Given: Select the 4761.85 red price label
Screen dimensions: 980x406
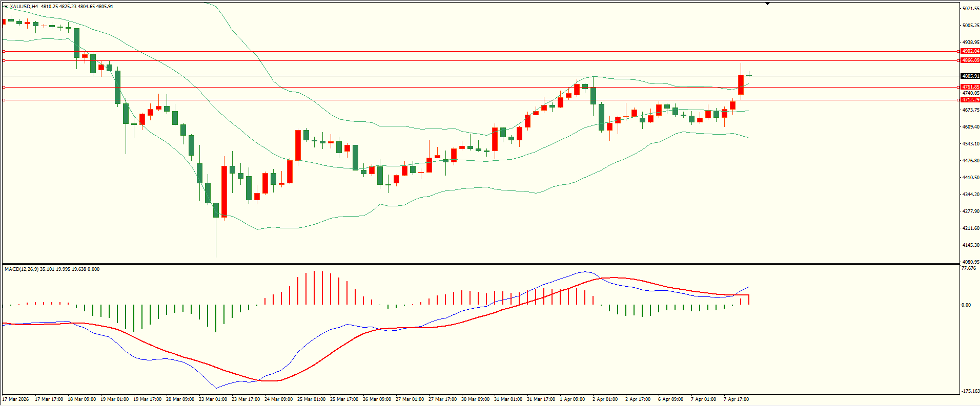Looking at the screenshot, I should [970, 87].
